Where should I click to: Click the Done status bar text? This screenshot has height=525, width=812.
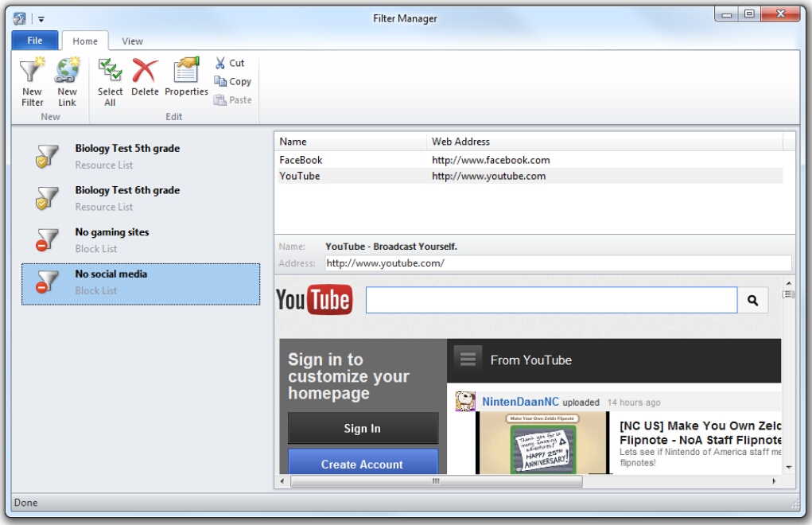(26, 503)
